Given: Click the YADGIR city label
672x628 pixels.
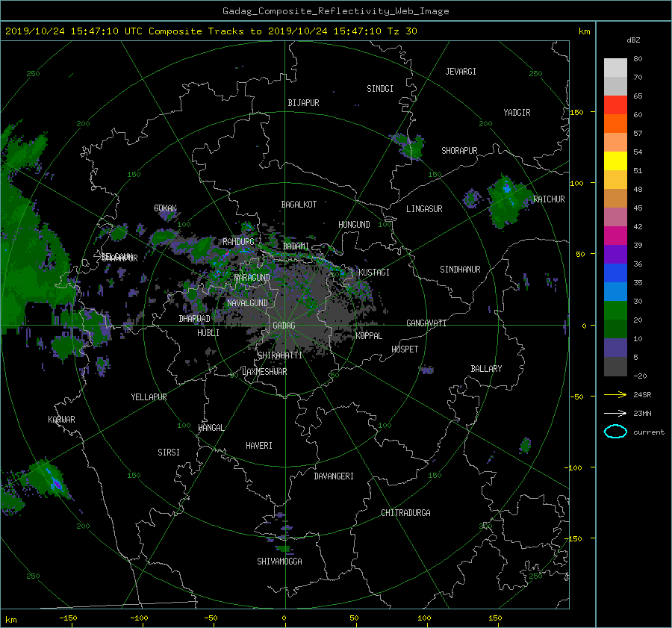Looking at the screenshot, I should click(517, 113).
